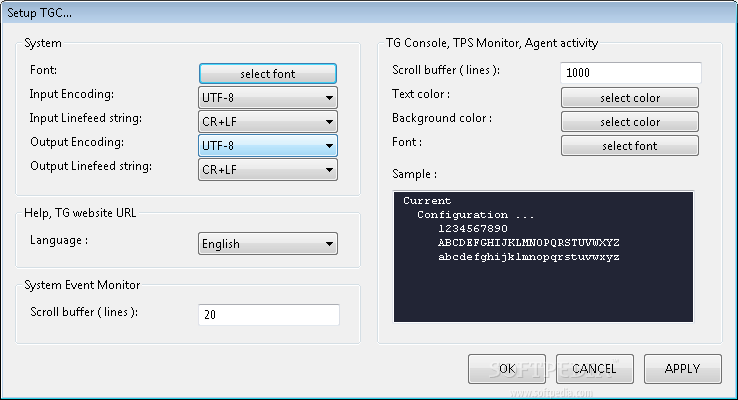Image resolution: width=738 pixels, height=400 pixels.
Task: Click the 'Current' line in sample preview
Action: click(427, 201)
